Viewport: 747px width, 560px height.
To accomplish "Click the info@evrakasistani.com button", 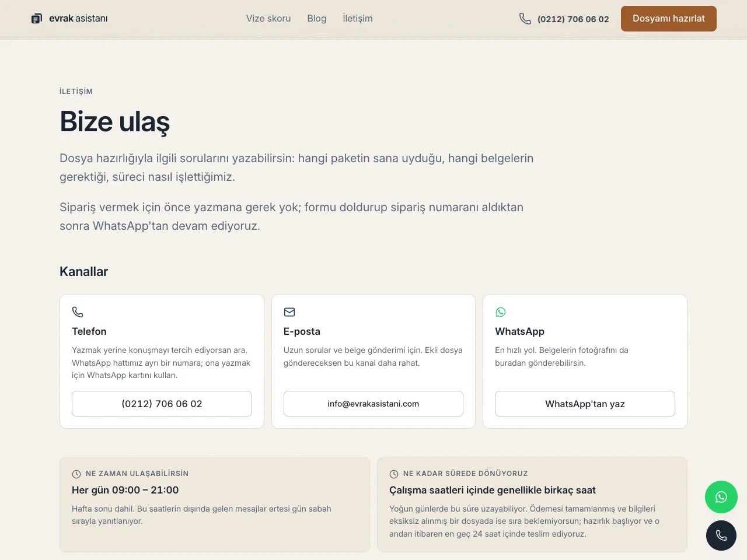I will pos(373,404).
